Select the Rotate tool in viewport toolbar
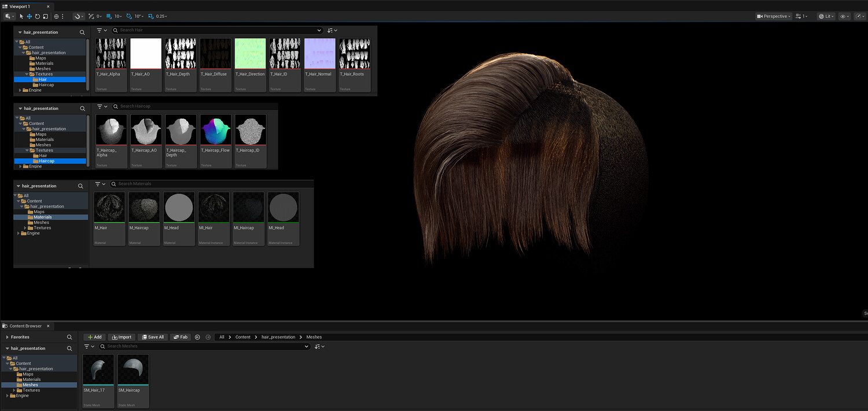868x411 pixels. point(38,16)
